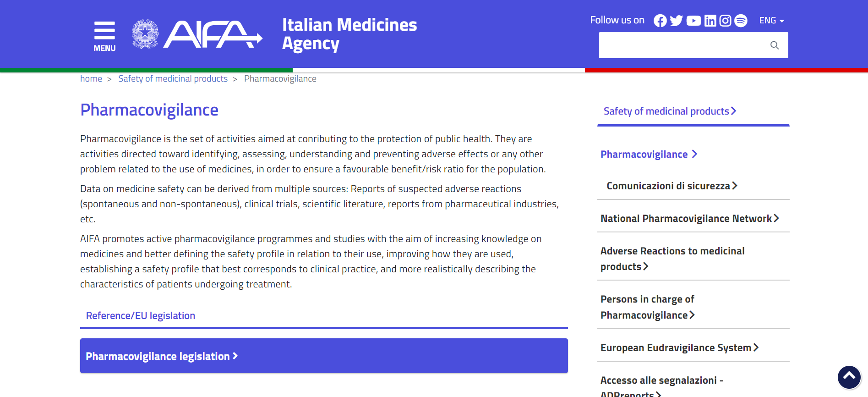This screenshot has width=868, height=397.
Task: Click the search magnifier icon
Action: point(774,45)
